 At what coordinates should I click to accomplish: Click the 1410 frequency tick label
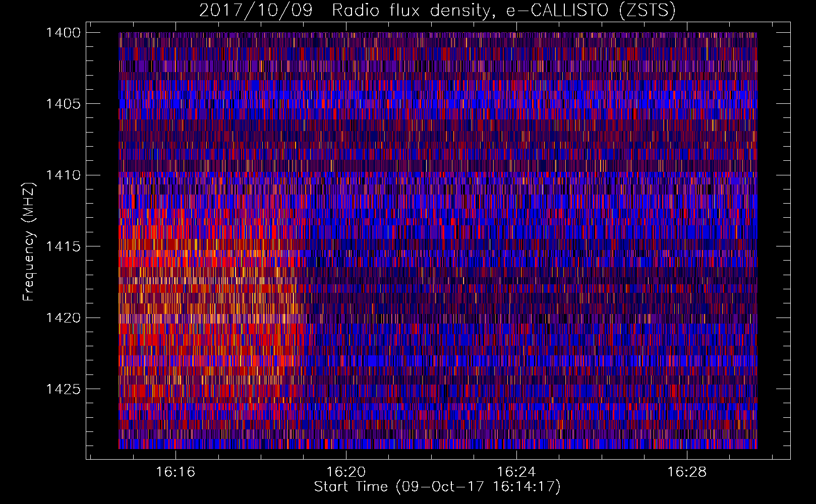(63, 175)
